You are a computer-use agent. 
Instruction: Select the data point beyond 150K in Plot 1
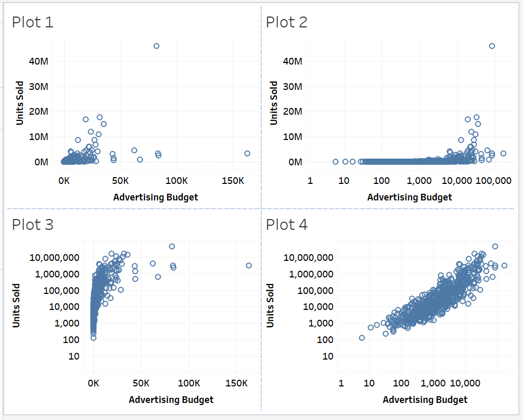pos(247,153)
